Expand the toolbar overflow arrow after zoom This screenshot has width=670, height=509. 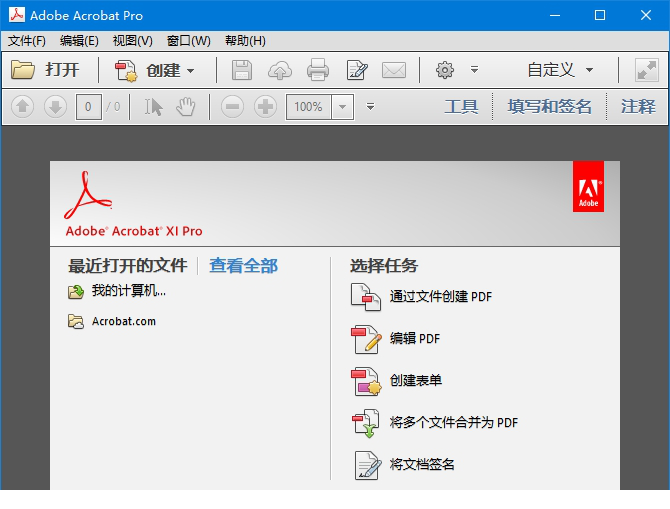pos(370,106)
